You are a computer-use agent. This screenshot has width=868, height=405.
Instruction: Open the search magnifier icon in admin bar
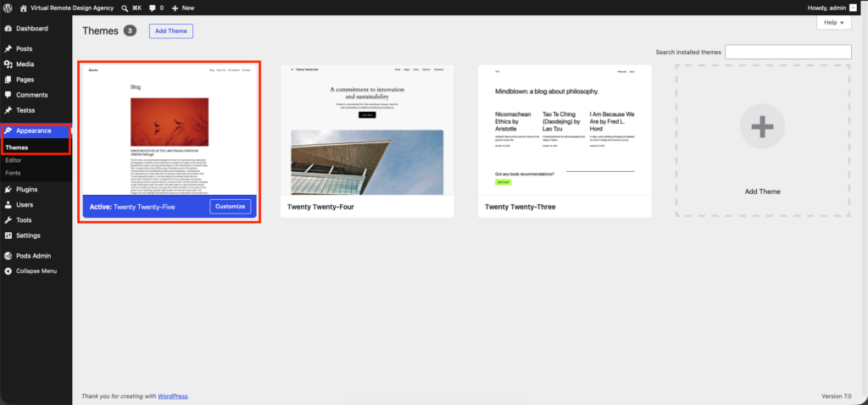125,8
